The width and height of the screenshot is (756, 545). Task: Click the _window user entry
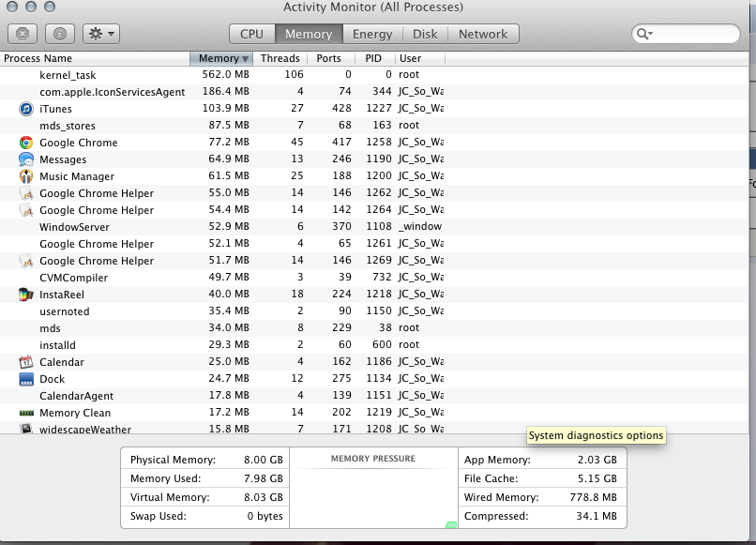click(419, 226)
